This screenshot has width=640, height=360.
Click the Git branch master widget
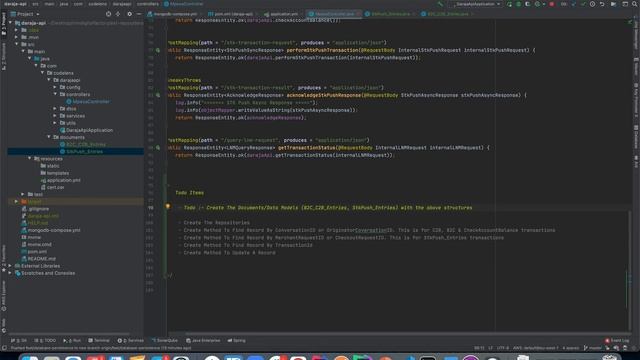[x=592, y=348]
